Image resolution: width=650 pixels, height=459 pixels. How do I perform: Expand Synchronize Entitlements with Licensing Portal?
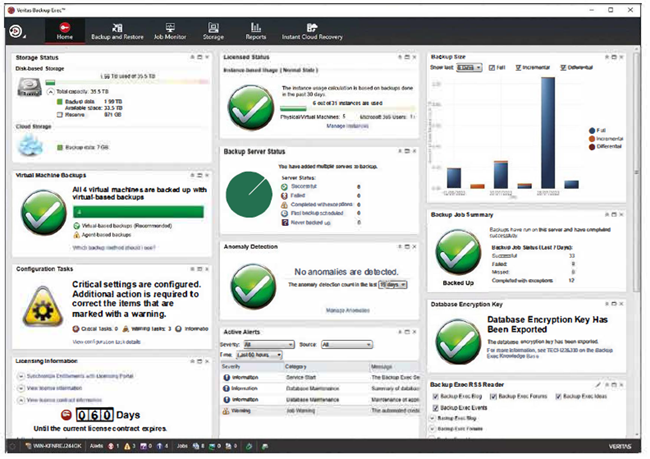click(x=21, y=376)
